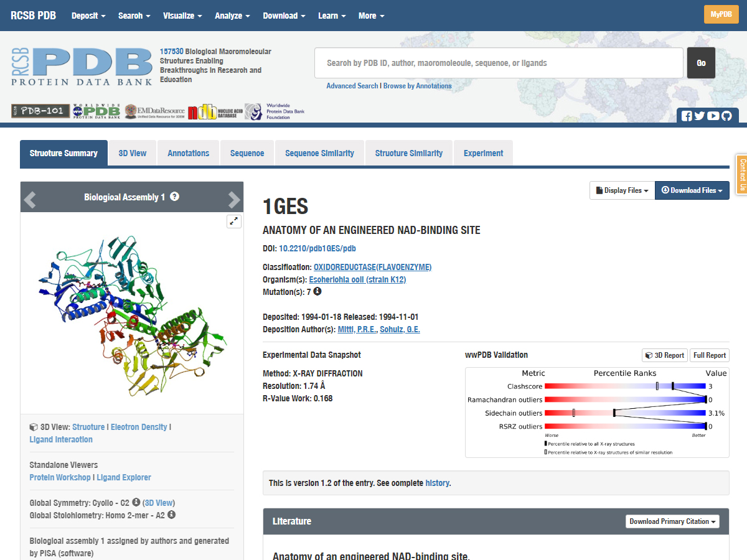Open the Full Report validation button
Image resolution: width=747 pixels, height=560 pixels.
click(709, 355)
